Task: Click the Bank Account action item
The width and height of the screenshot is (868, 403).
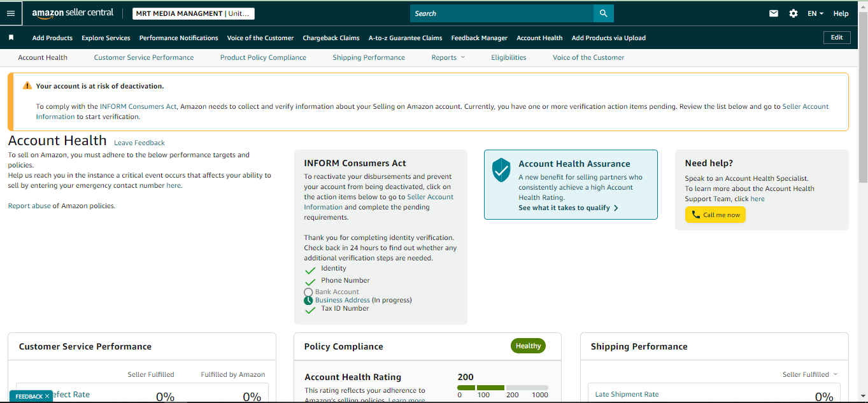Action: 337,292
